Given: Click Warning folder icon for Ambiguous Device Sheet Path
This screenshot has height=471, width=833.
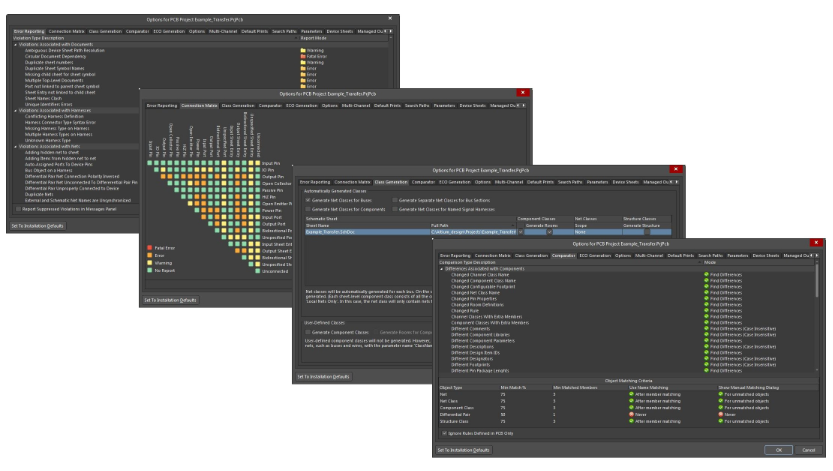Looking at the screenshot, I should click(x=303, y=50).
